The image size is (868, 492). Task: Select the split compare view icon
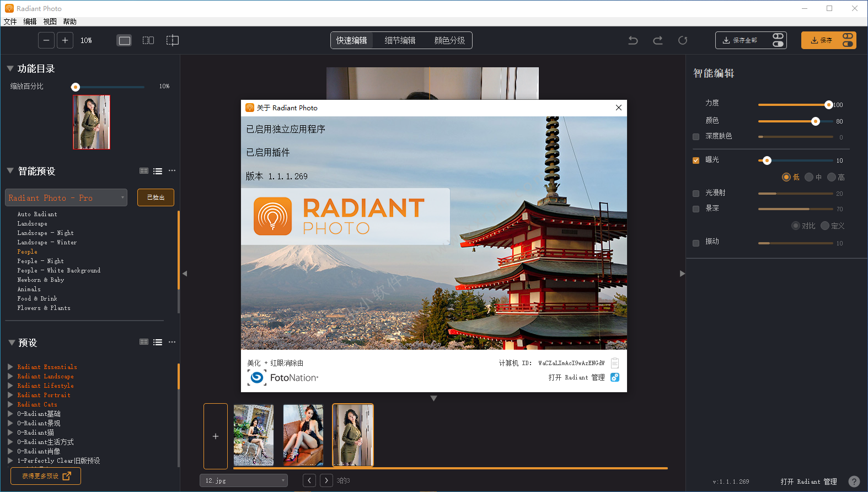pyautogui.click(x=173, y=40)
